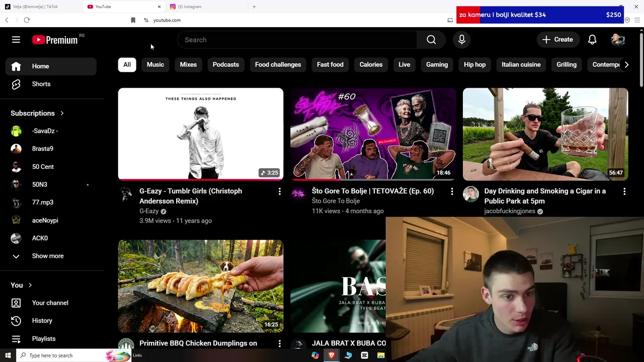
Task: Open the YouTube guide hamburger menu
Action: pyautogui.click(x=16, y=40)
